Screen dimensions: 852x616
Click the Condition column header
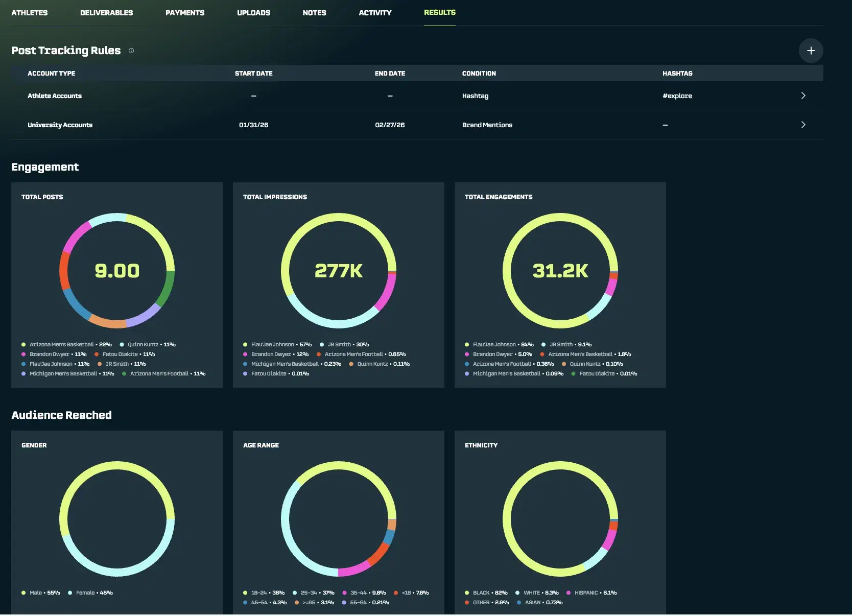pyautogui.click(x=479, y=73)
